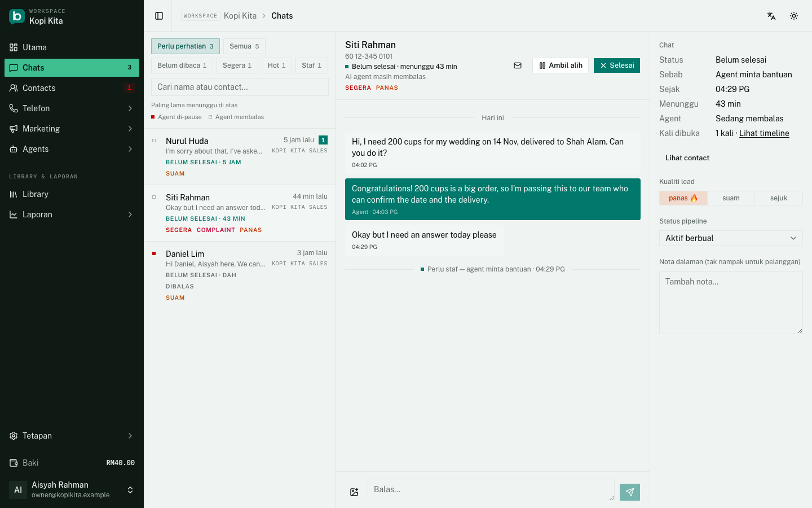Filter chats by Staf

pos(312,65)
